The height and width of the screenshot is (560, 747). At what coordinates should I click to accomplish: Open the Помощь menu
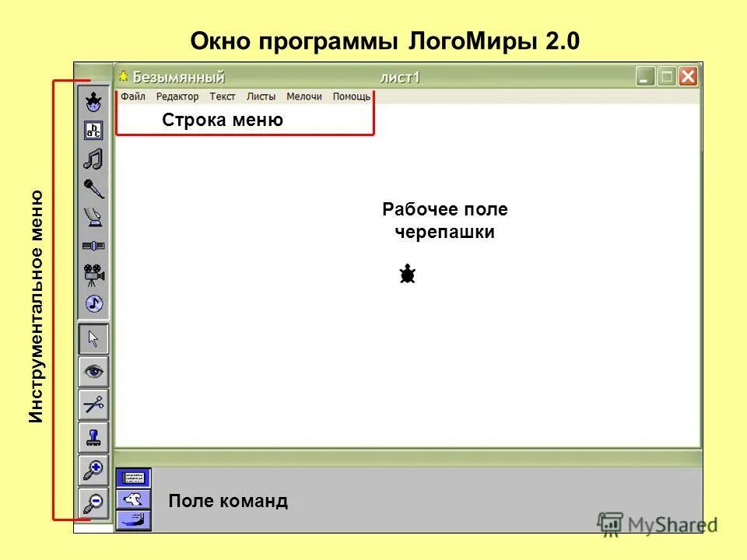[x=352, y=96]
